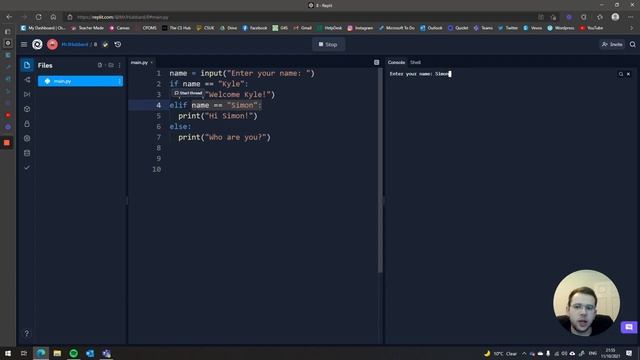Expand hidden system tray icons
Viewport: 640px width, 360px height.
[524, 353]
